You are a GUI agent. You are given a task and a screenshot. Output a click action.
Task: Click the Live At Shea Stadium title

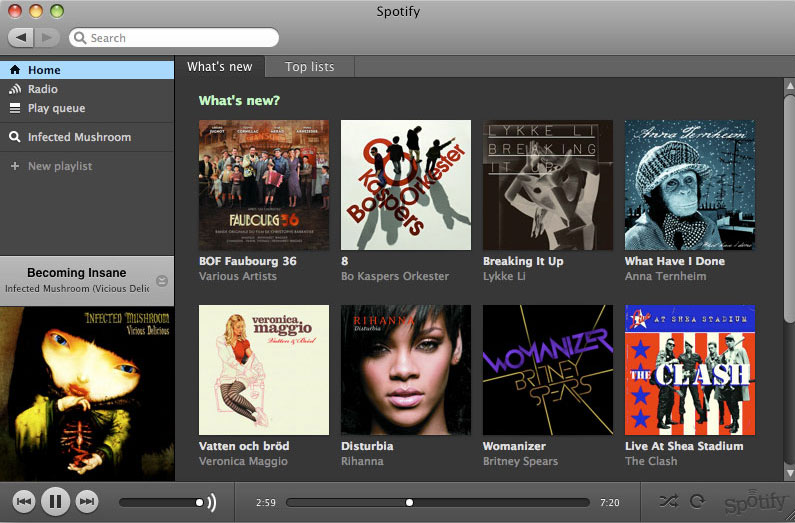[684, 446]
